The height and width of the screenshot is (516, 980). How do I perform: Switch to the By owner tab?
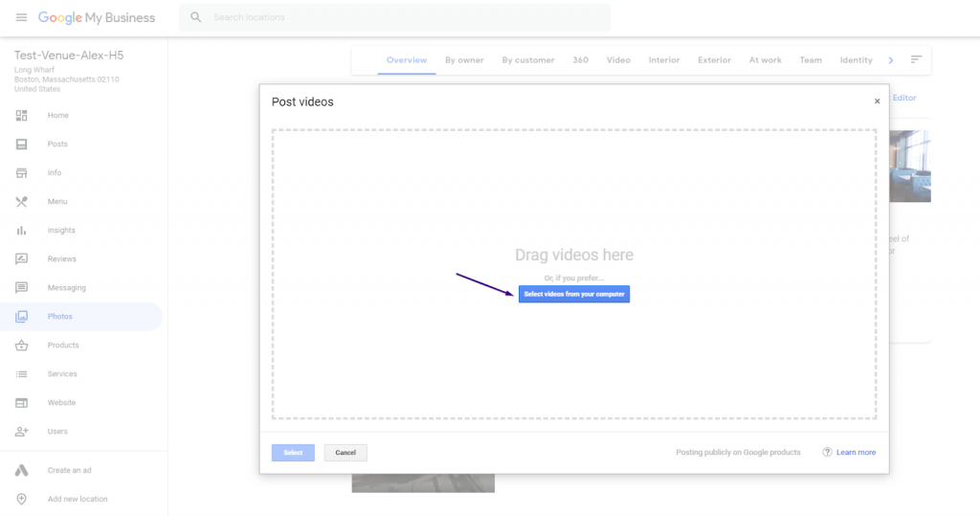(x=464, y=60)
